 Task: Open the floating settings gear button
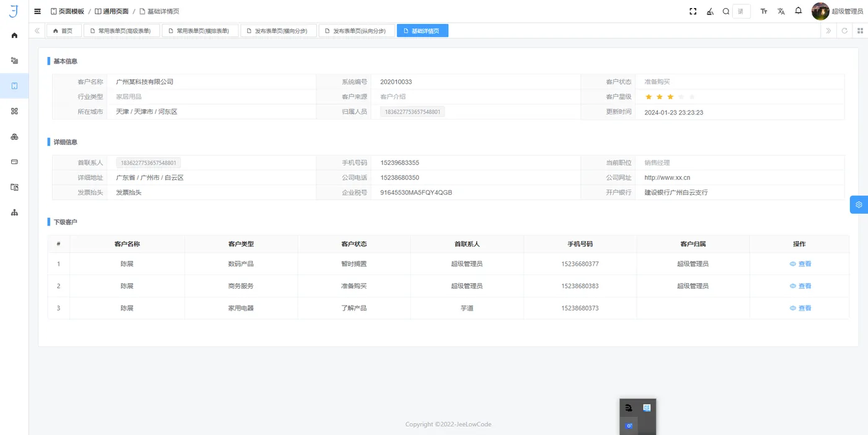[859, 204]
